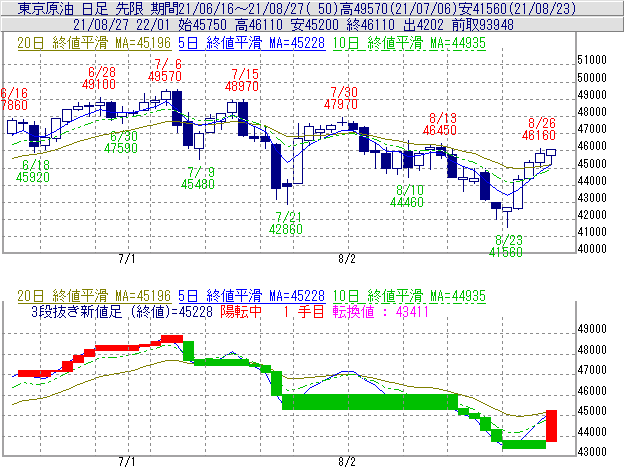The height and width of the screenshot is (475, 624).
Task: Click the red 1 手目 count text
Action: click(x=304, y=311)
